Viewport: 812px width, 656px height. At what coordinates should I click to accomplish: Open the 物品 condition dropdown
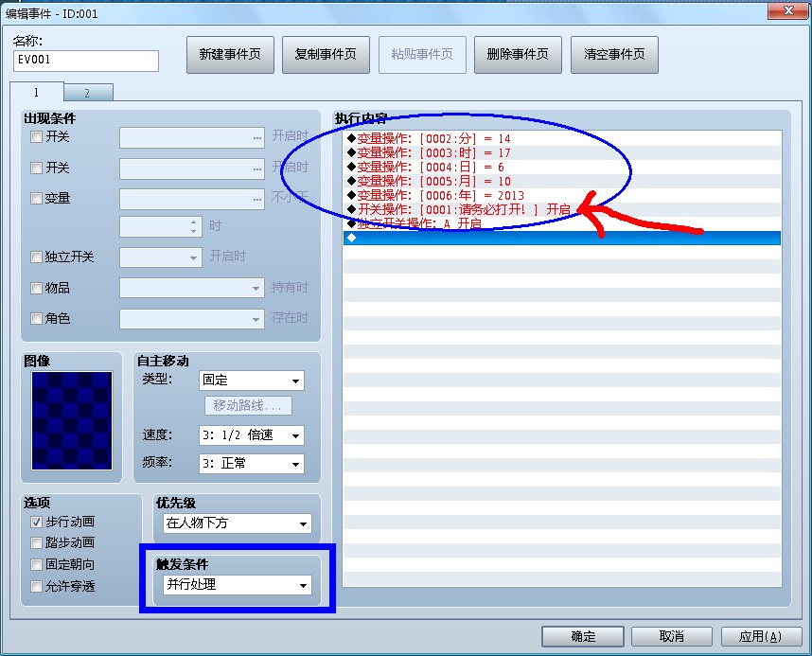click(x=192, y=288)
